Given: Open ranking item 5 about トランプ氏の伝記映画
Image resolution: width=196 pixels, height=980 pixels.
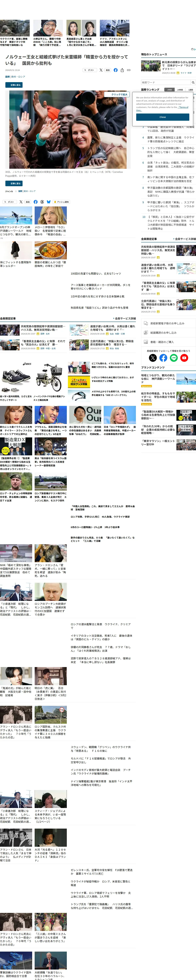Looking at the screenshot, I should coord(171,152).
